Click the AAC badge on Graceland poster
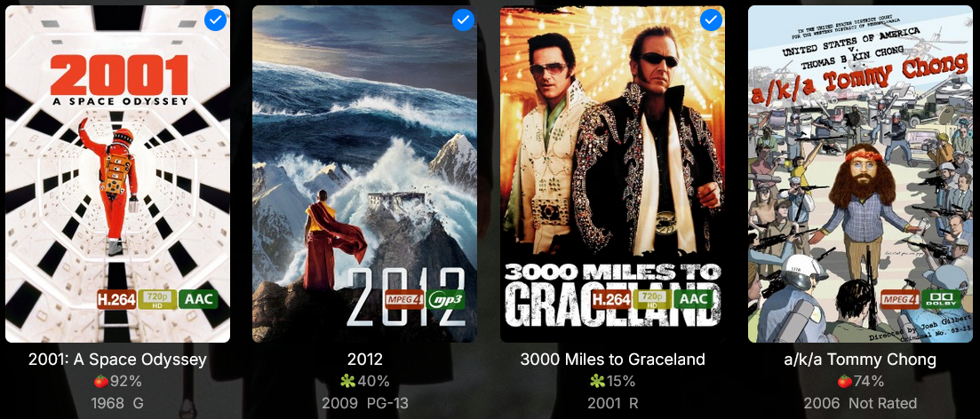The image size is (980, 419). click(x=693, y=299)
